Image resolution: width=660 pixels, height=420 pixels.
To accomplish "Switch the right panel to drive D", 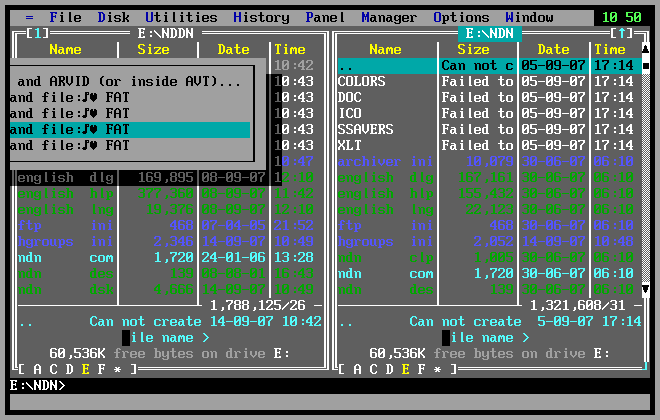I will coord(389,369).
